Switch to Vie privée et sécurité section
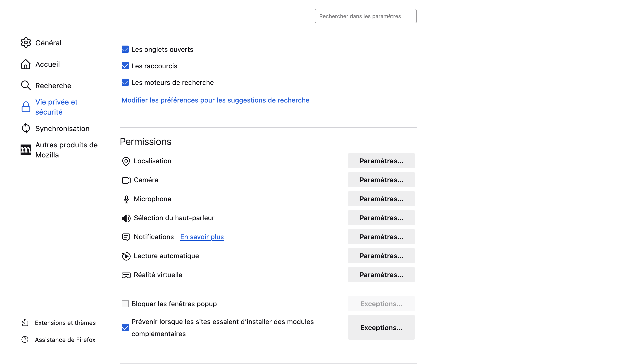 tap(56, 107)
